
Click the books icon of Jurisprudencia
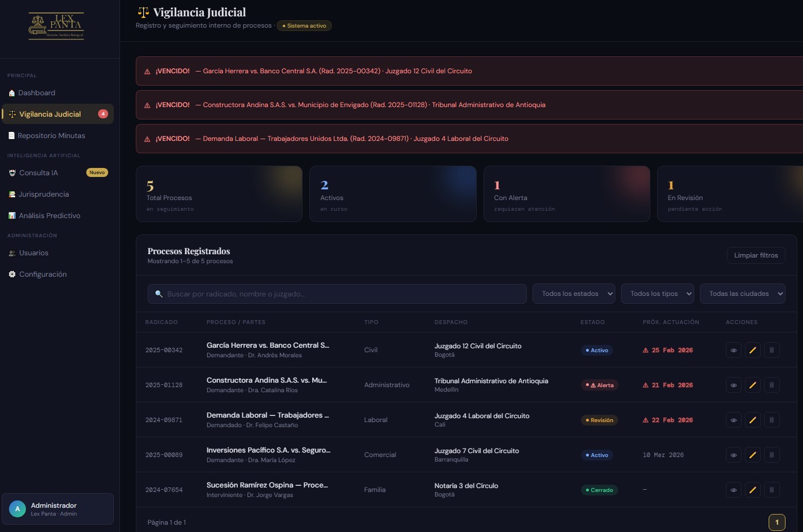pos(12,194)
